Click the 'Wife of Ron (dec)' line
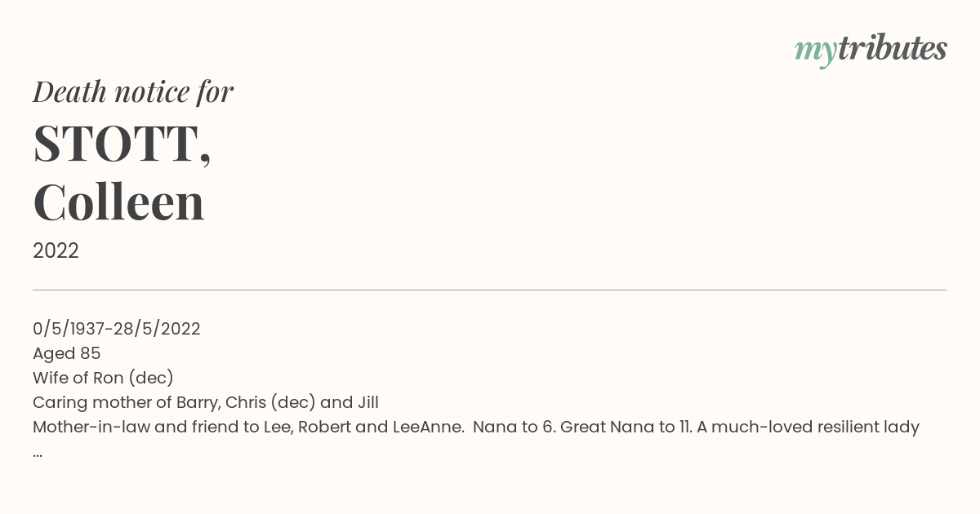980x514 pixels. [x=103, y=378]
